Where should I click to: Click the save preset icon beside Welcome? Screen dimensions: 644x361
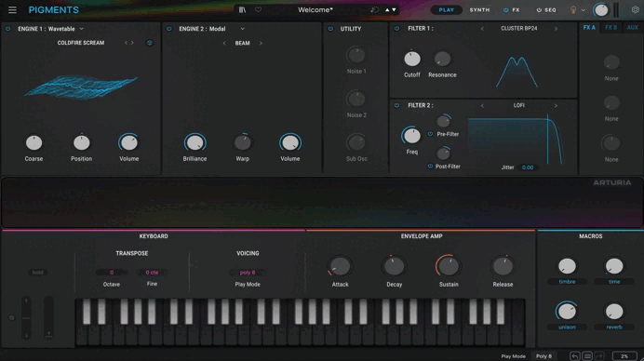(374, 9)
